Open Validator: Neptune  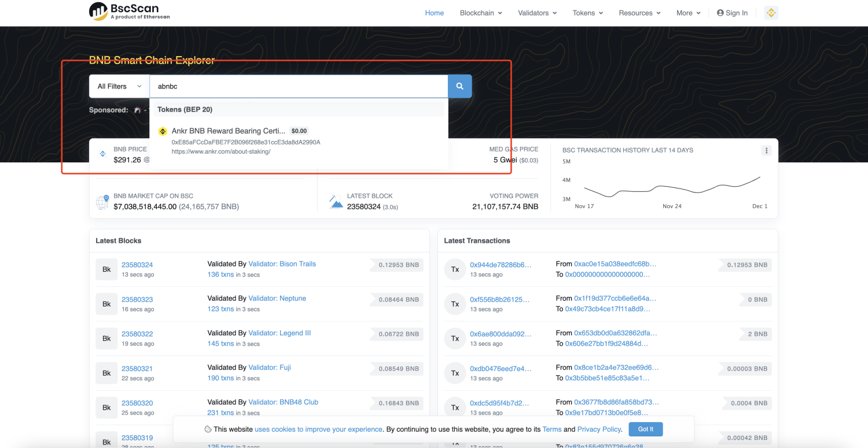(277, 298)
